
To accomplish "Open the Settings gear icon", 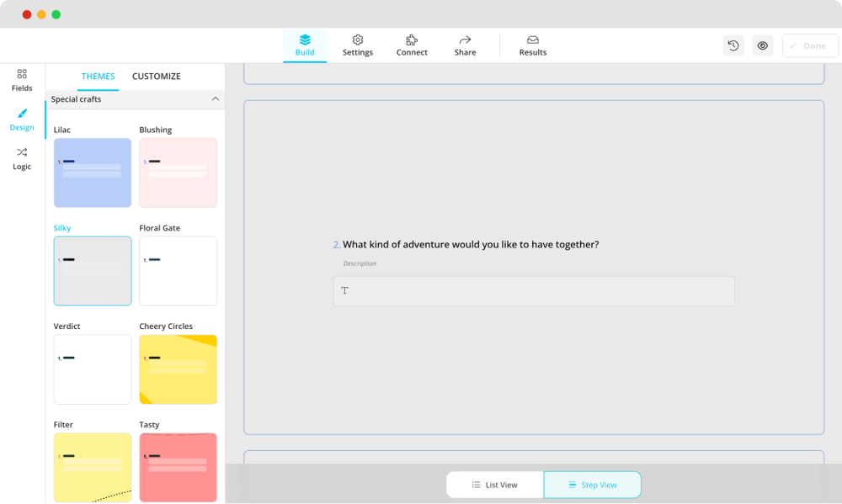I will (357, 40).
